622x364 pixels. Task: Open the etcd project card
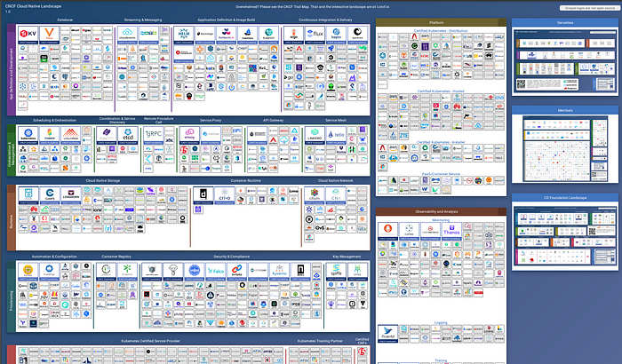(x=128, y=135)
